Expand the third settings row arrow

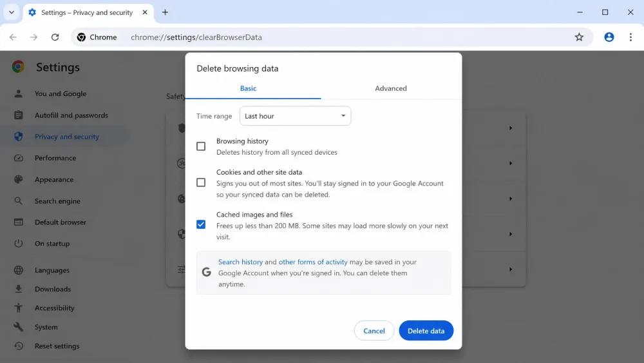[x=511, y=199]
